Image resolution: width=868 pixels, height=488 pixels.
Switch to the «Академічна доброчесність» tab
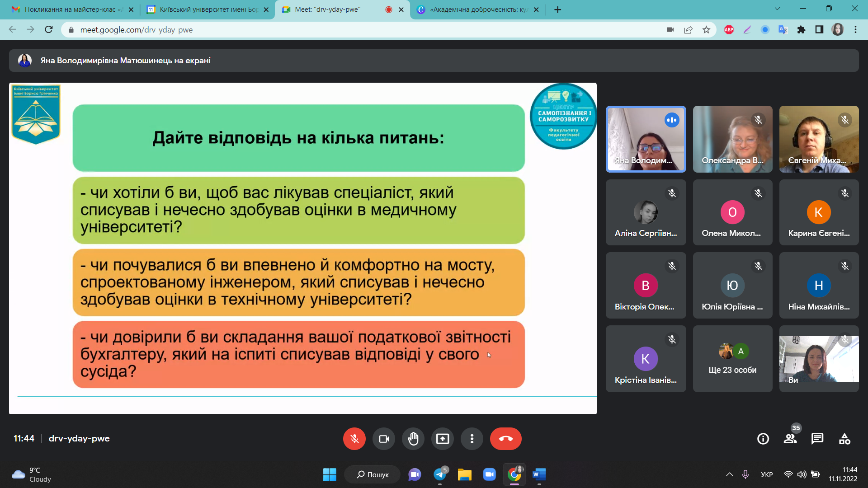point(478,9)
